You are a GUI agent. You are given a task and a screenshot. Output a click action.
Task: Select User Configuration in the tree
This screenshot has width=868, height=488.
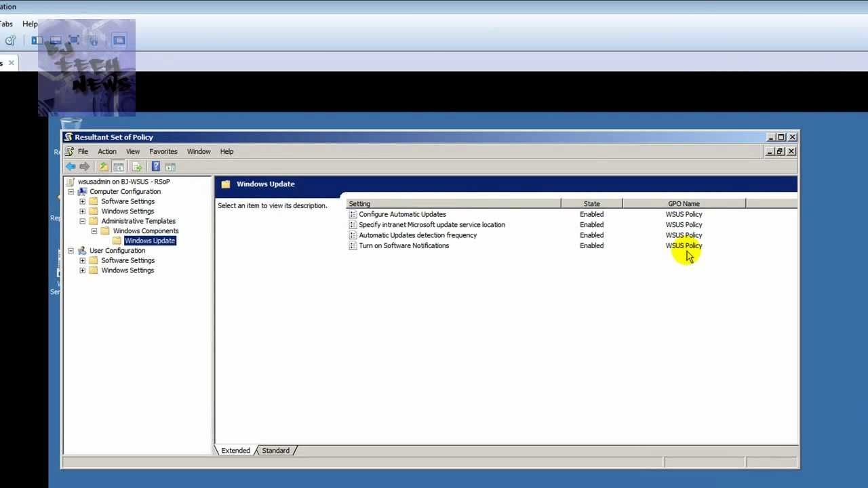pyautogui.click(x=117, y=251)
